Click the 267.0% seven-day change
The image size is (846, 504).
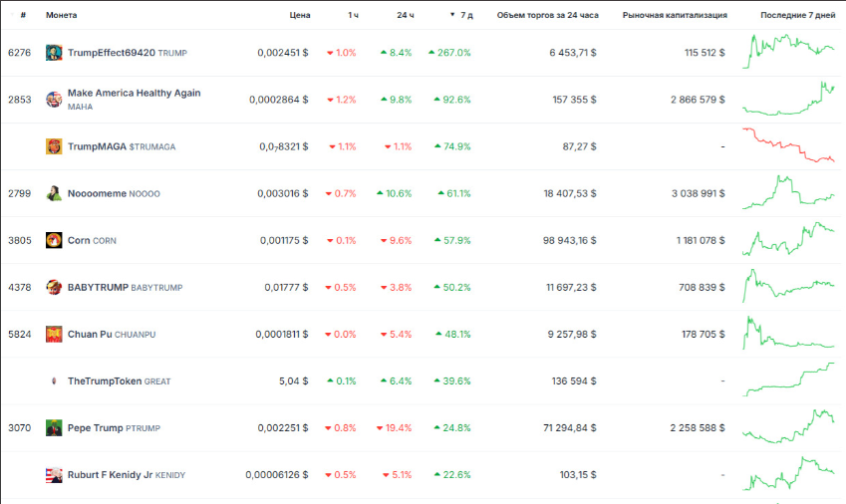click(449, 53)
